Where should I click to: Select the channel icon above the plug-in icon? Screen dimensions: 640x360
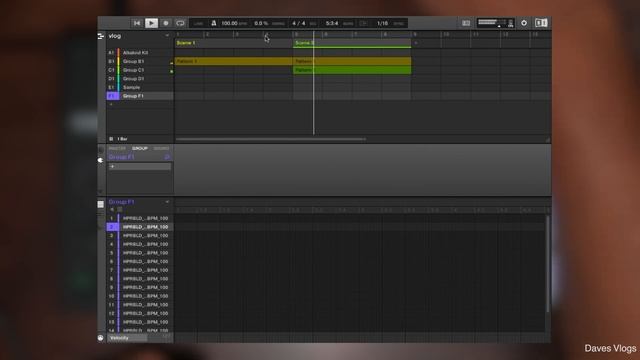click(101, 150)
